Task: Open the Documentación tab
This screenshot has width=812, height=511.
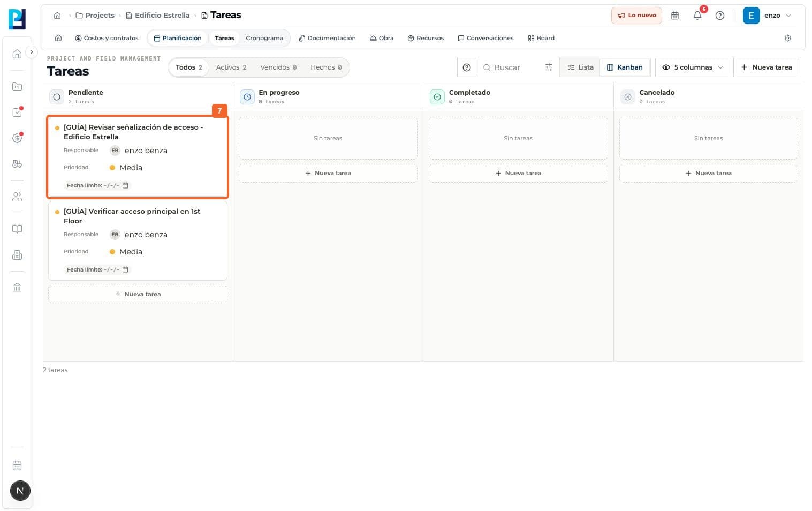Action: [x=327, y=38]
